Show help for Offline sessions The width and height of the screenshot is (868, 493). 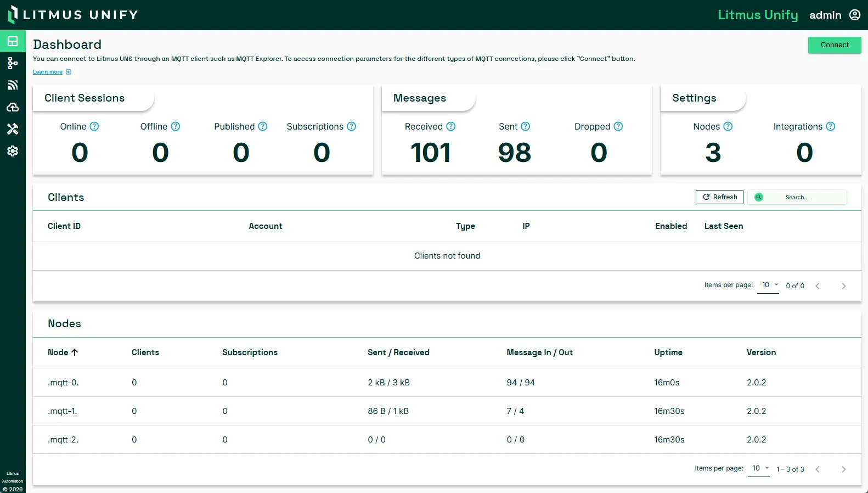[176, 126]
